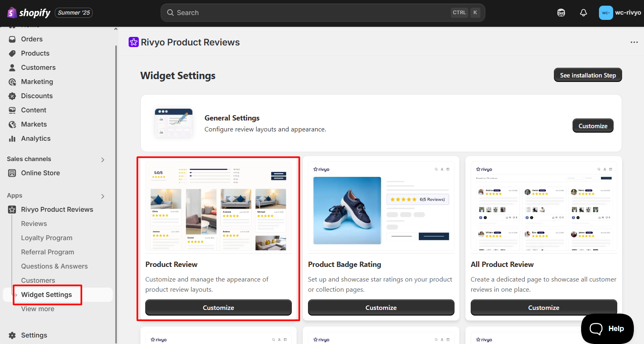Click the Orders icon in sidebar
The height and width of the screenshot is (344, 644).
coord(12,39)
